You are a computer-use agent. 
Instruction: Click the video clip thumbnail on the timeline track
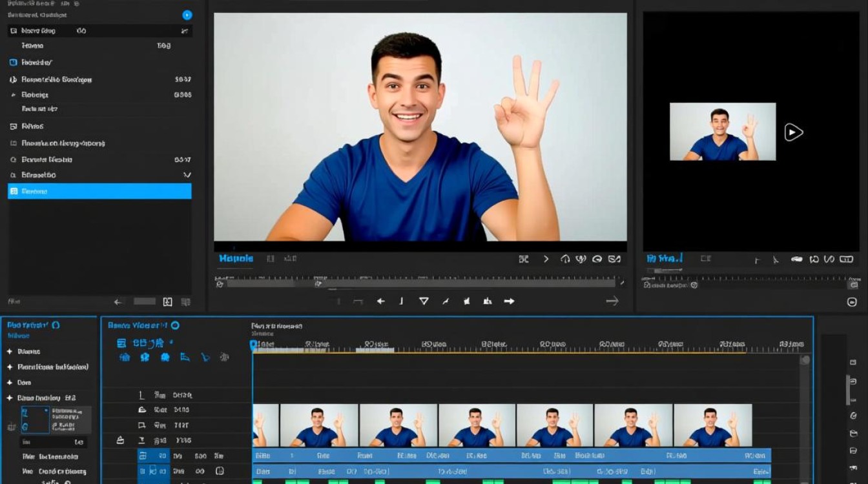502,425
